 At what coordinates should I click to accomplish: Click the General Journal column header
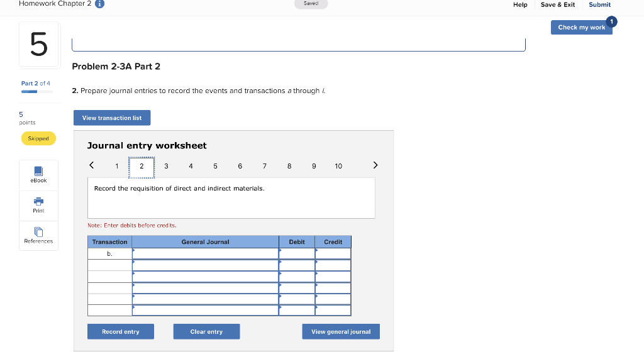pos(206,242)
